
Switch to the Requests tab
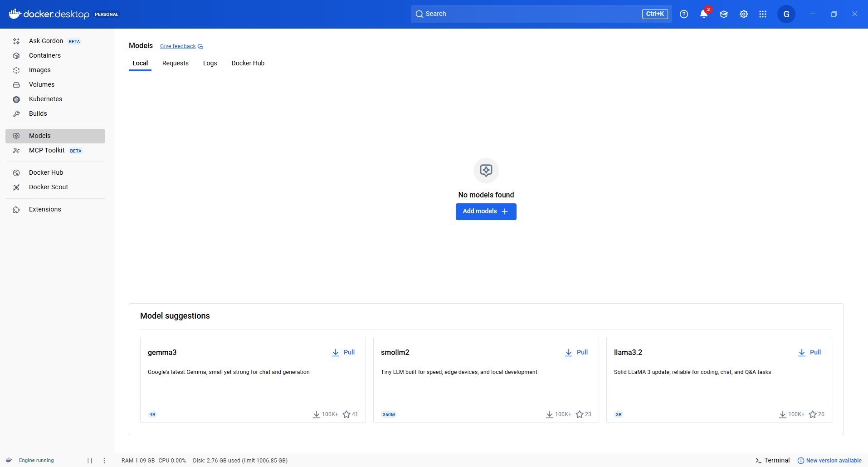[x=176, y=64]
